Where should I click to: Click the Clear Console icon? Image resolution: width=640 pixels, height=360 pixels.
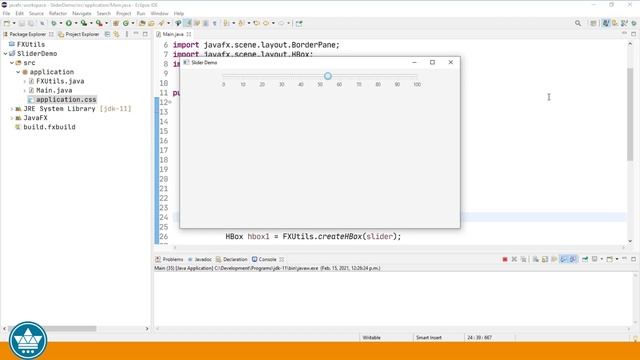(x=536, y=259)
